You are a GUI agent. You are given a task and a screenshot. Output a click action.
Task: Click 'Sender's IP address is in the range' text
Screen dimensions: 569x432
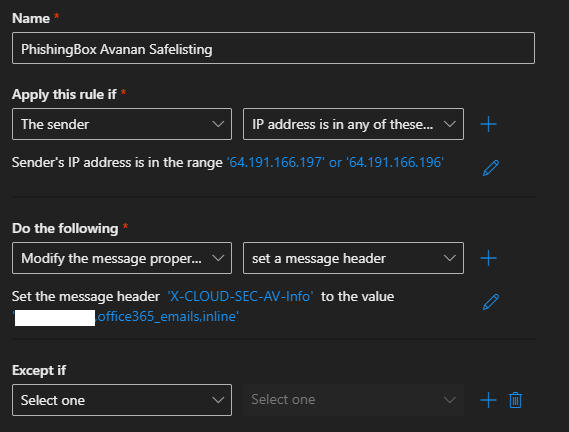coord(117,162)
